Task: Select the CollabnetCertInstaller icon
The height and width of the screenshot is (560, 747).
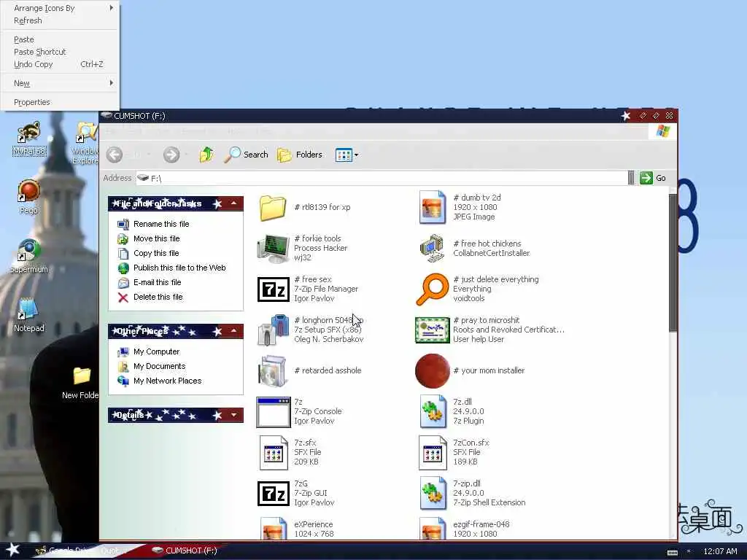Action: point(432,248)
